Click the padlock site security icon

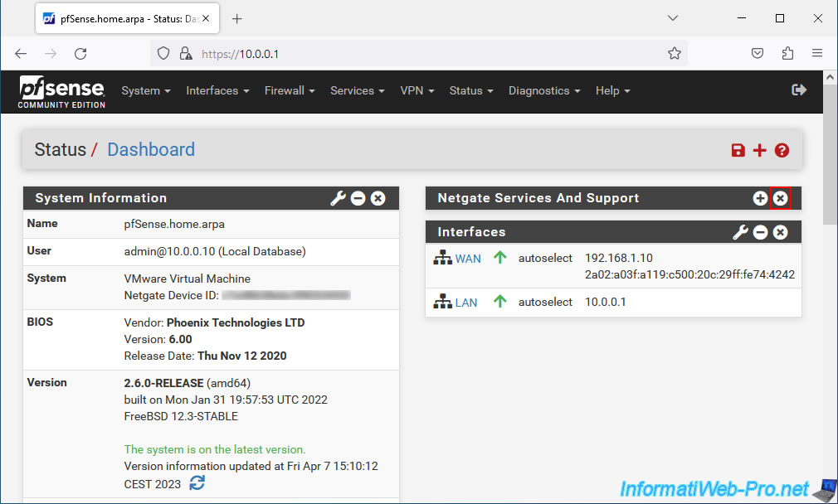[186, 53]
